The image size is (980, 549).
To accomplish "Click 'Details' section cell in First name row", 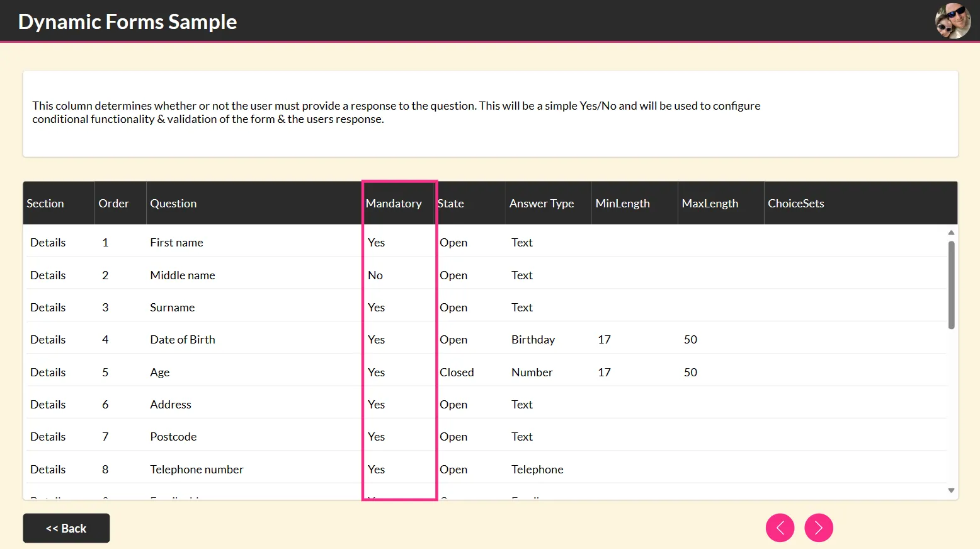I will coord(48,243).
